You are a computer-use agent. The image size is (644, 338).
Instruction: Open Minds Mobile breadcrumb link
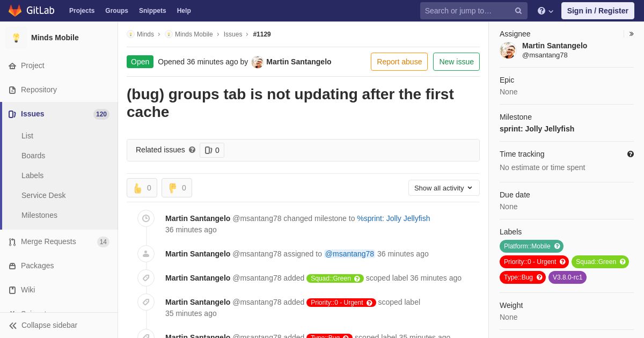[194, 34]
